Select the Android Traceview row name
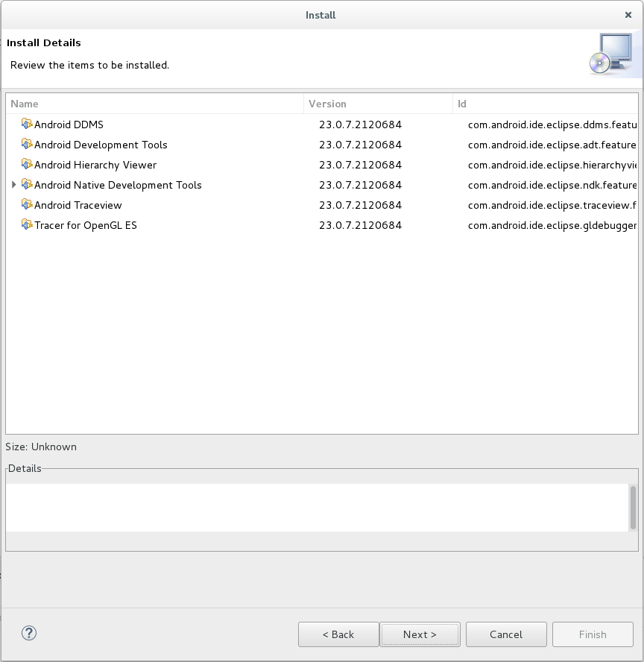Screen dimensions: 644x662 pos(78,205)
